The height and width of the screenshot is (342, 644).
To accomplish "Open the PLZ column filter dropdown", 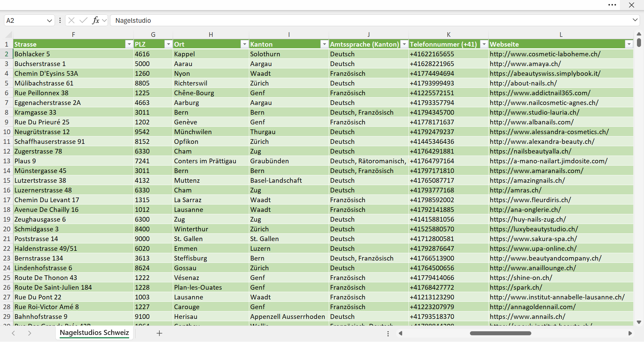I will click(x=168, y=44).
